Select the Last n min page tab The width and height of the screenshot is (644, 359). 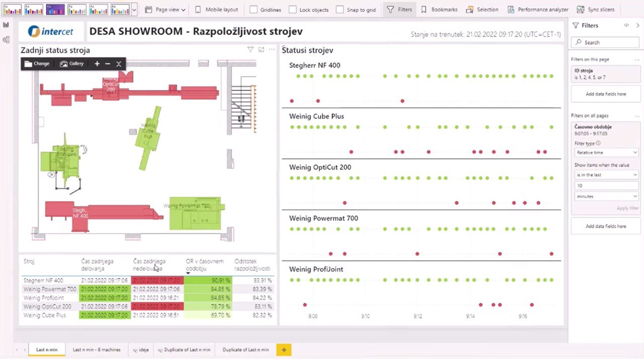click(46, 349)
